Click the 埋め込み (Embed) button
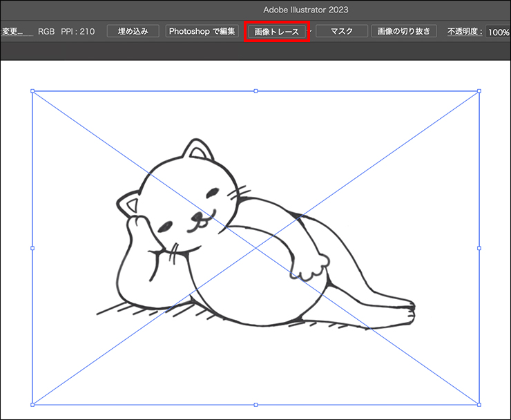 point(133,32)
